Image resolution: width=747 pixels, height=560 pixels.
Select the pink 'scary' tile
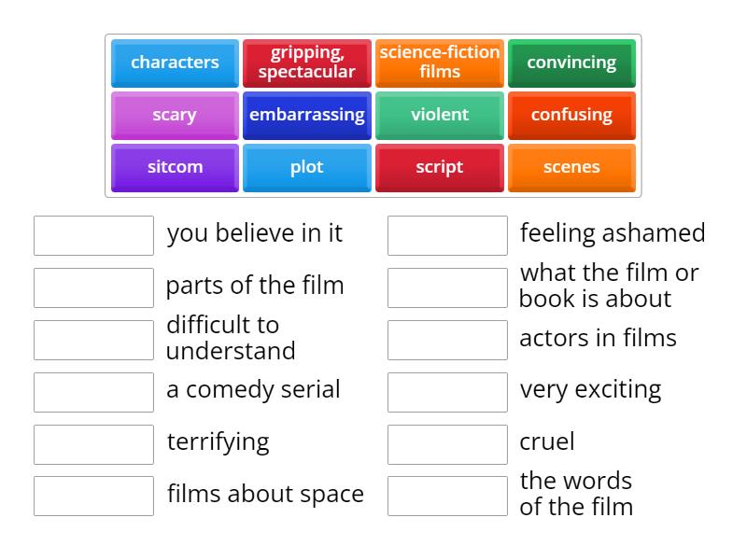click(175, 115)
